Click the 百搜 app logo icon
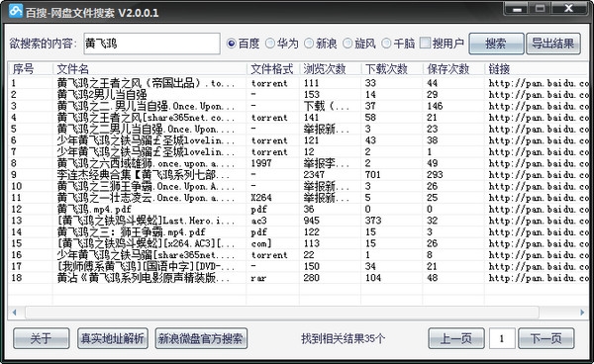 16,11
